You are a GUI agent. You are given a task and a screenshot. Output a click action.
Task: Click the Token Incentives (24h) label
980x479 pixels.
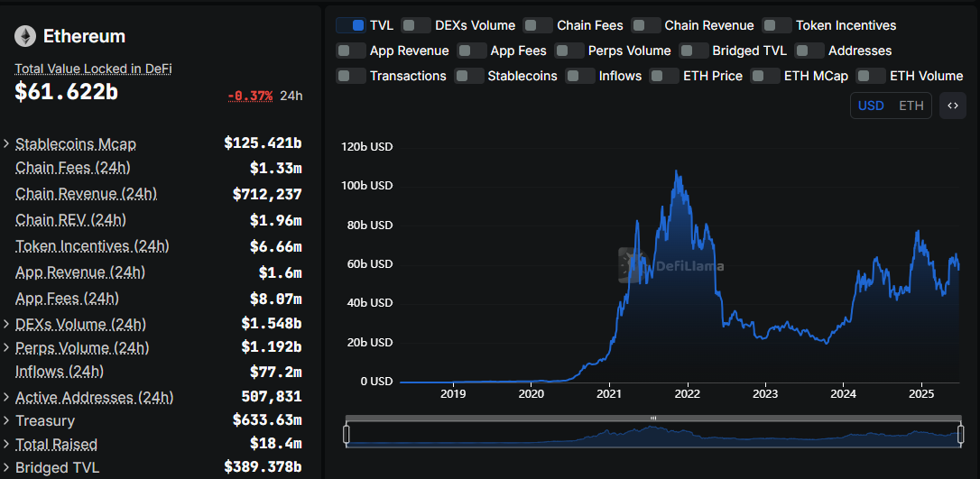pos(92,246)
